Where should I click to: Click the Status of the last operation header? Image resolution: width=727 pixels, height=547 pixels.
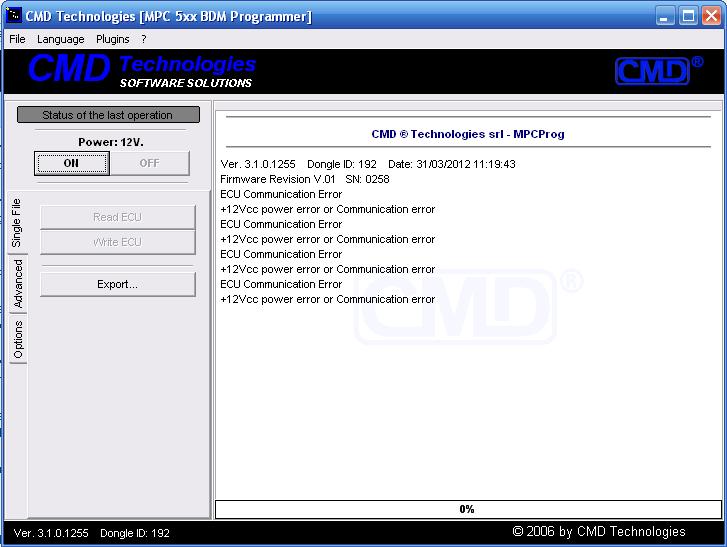click(x=108, y=115)
